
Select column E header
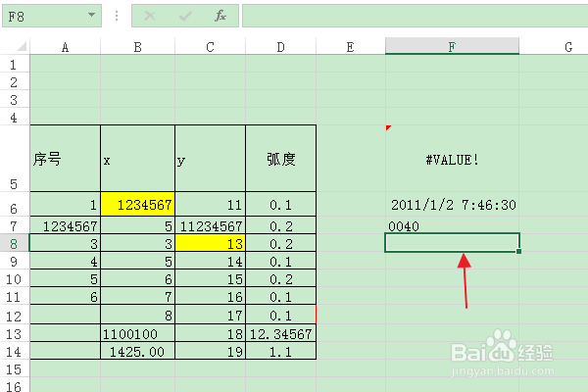(350, 46)
